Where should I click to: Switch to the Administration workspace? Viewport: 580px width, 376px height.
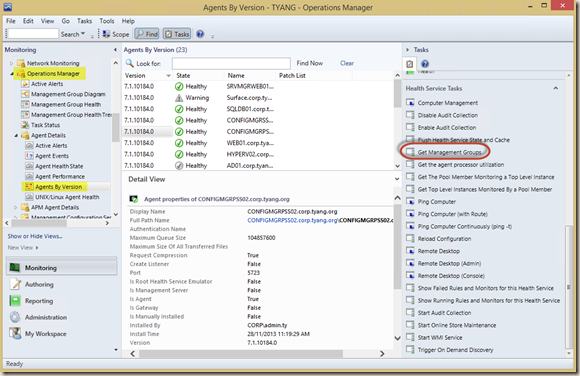[x=62, y=317]
